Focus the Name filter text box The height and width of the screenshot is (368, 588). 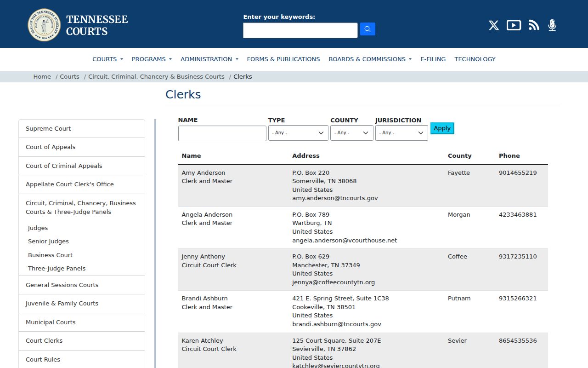222,133
